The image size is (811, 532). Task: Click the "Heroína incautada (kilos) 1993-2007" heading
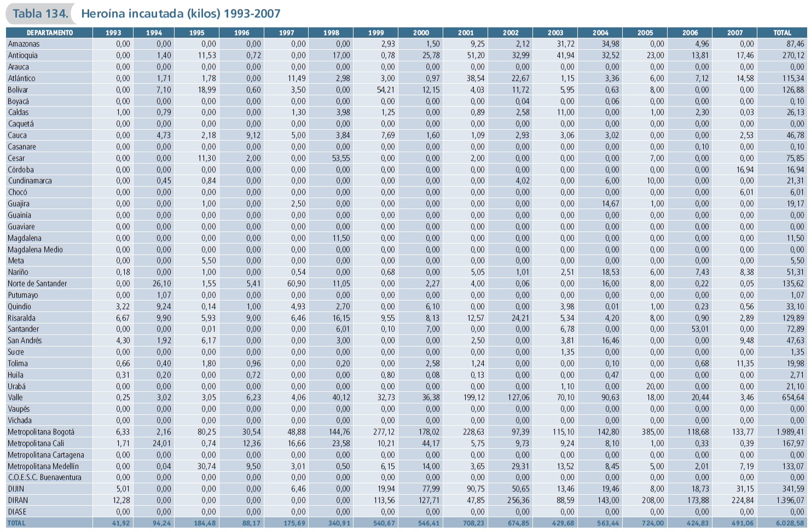(x=181, y=14)
